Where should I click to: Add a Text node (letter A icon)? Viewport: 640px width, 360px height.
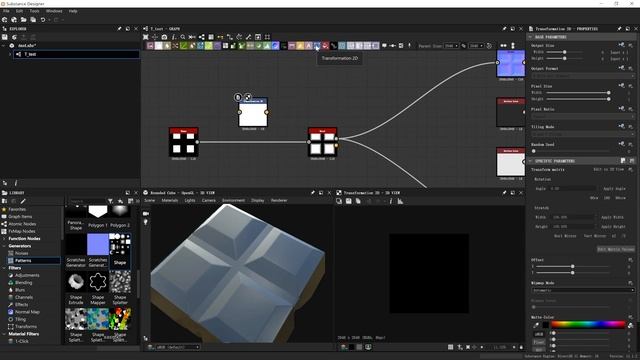309,46
